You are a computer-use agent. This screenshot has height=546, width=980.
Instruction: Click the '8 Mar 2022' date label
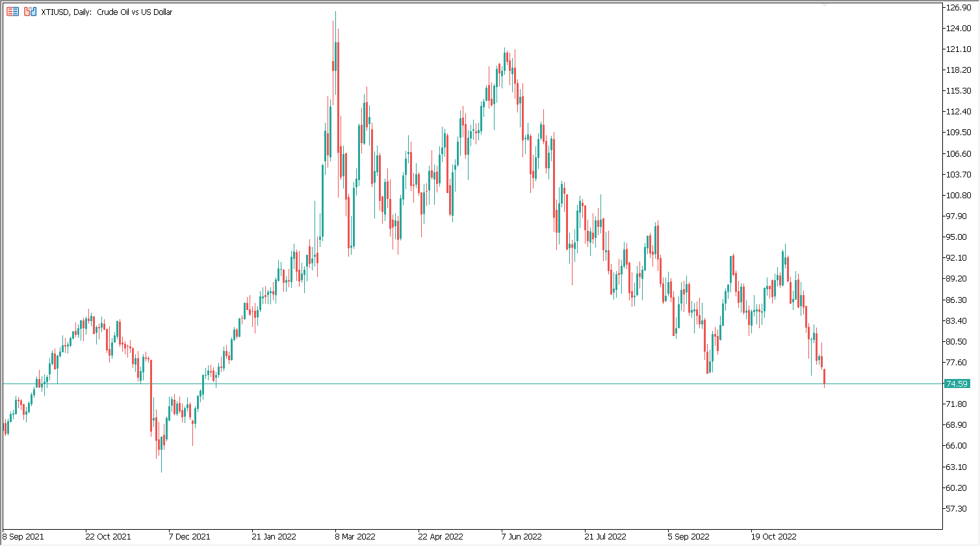coord(355,537)
